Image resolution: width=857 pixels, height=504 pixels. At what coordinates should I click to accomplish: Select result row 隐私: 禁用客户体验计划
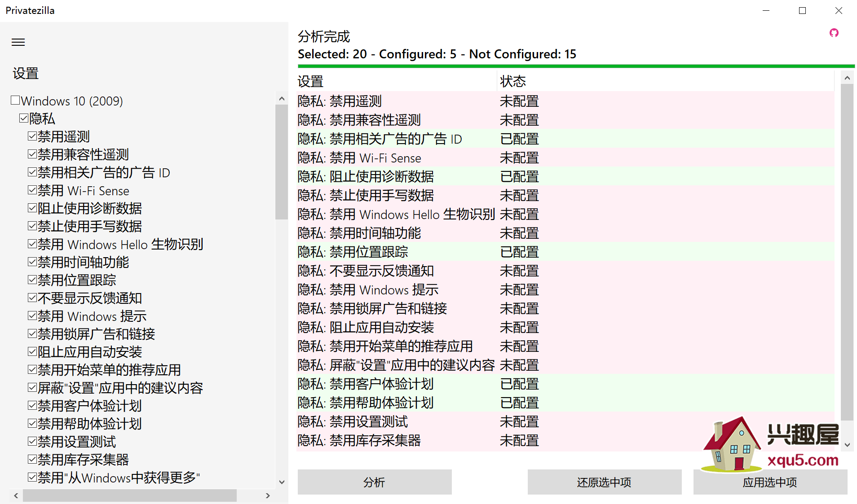(565, 384)
